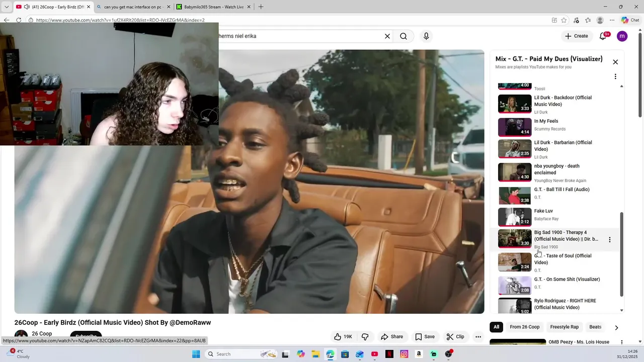The width and height of the screenshot is (644, 362).
Task: Switch to 'can you get mac interface' tab
Action: [133, 7]
